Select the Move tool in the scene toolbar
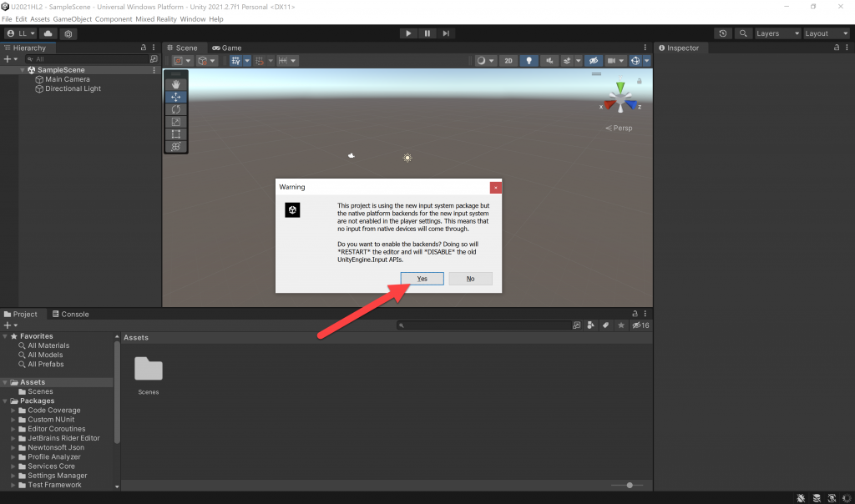This screenshot has width=855, height=504. point(175,97)
